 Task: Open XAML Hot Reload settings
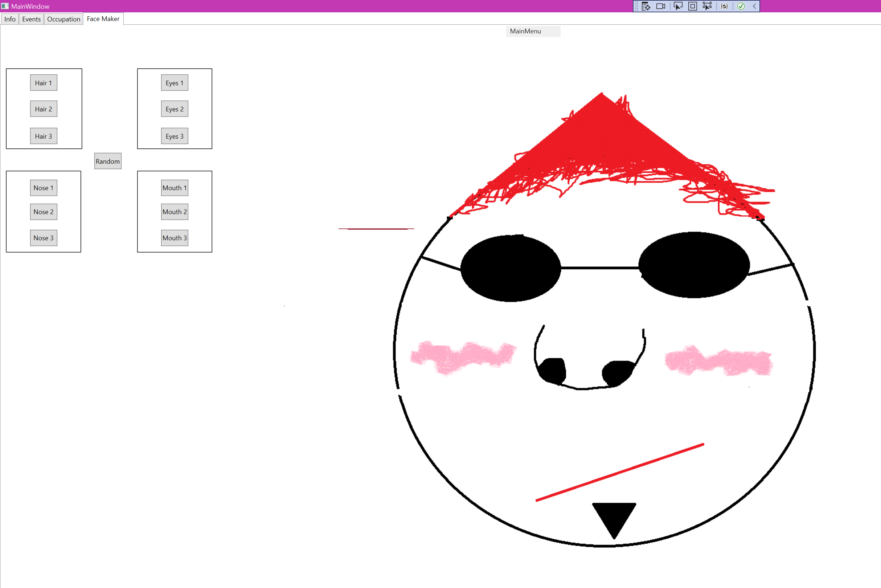coord(724,7)
